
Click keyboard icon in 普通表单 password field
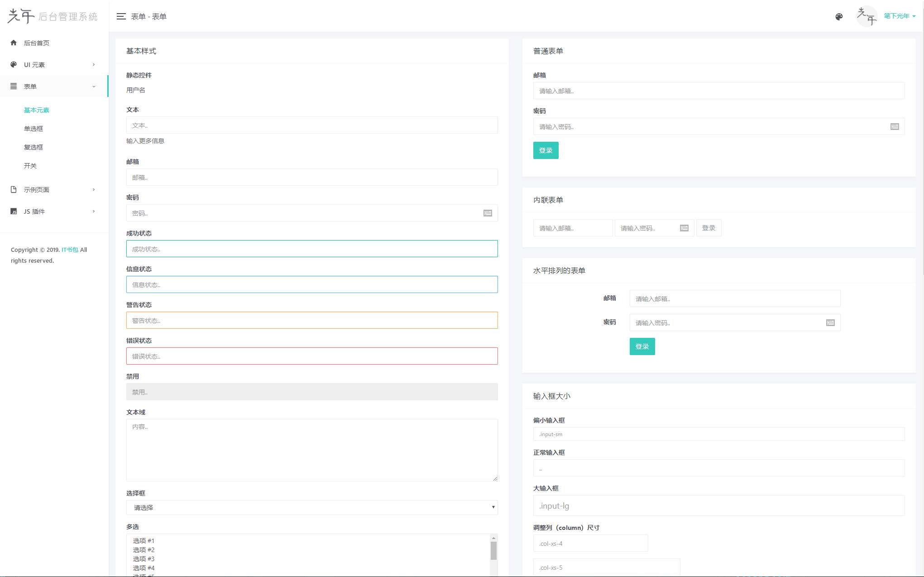[895, 127]
